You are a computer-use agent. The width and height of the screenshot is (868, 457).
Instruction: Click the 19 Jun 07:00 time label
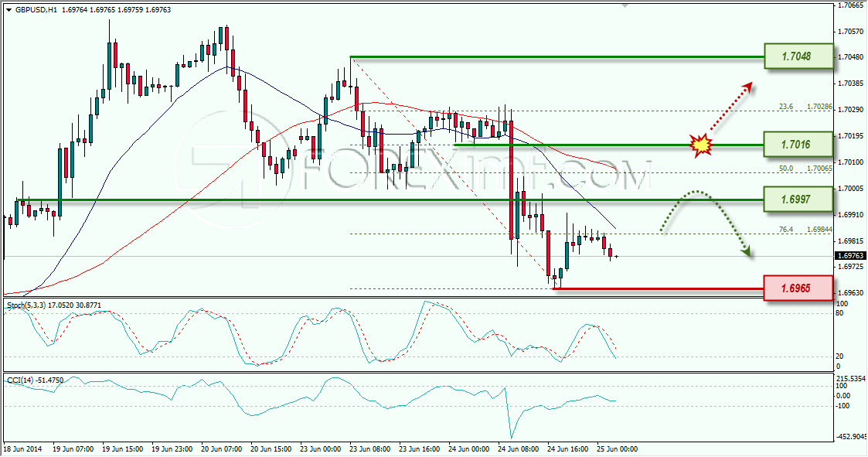tap(73, 448)
